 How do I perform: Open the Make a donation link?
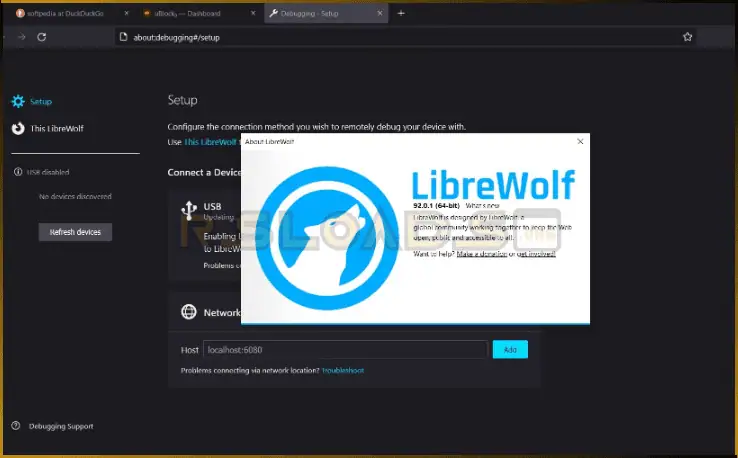(x=481, y=254)
